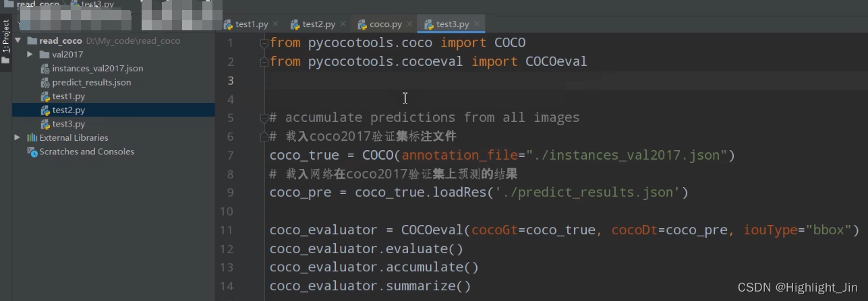Click coco_evaluator.summarize() on line 14
Image resolution: width=868 pixels, height=301 pixels.
[370, 286]
